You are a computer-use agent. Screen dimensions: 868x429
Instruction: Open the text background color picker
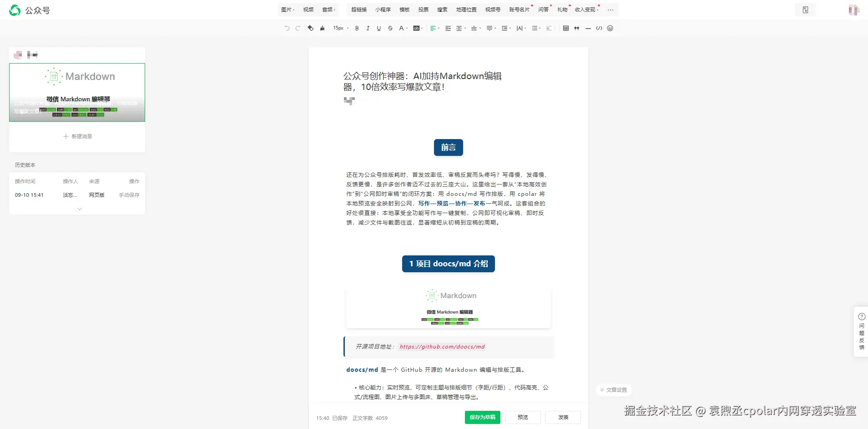click(x=418, y=28)
